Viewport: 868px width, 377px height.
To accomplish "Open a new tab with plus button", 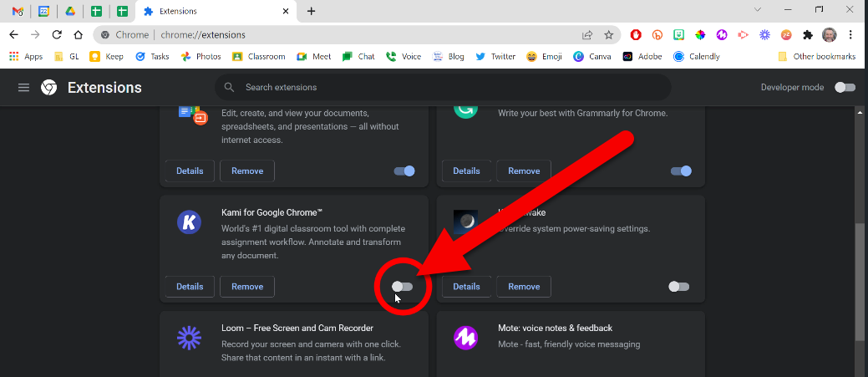I will click(x=311, y=11).
